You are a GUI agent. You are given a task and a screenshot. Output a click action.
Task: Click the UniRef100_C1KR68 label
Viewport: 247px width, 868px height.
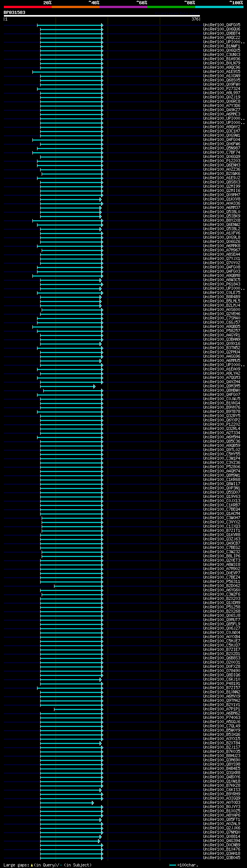point(222,479)
